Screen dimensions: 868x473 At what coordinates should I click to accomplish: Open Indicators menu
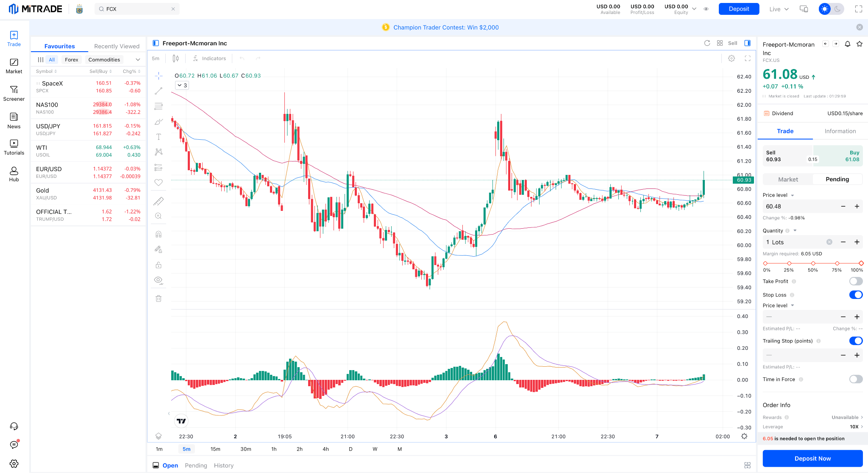coord(209,58)
